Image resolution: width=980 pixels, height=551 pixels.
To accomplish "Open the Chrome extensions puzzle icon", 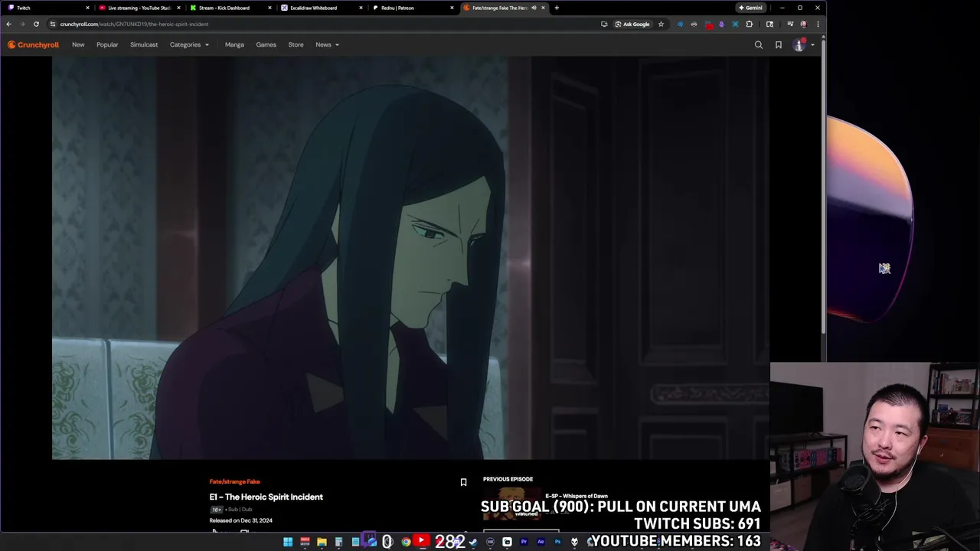I will (750, 24).
